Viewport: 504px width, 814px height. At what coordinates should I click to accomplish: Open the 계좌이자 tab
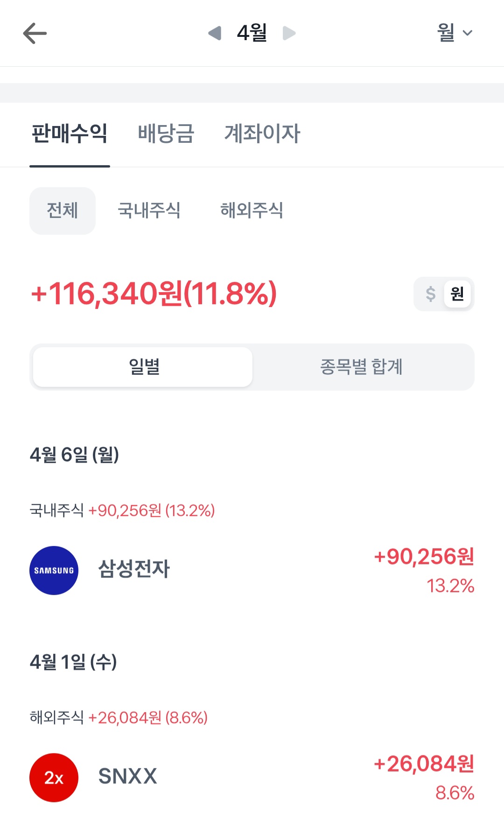(x=262, y=133)
